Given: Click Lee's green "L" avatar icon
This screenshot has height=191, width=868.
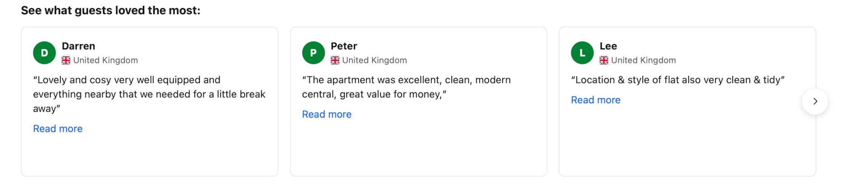Looking at the screenshot, I should [x=582, y=53].
